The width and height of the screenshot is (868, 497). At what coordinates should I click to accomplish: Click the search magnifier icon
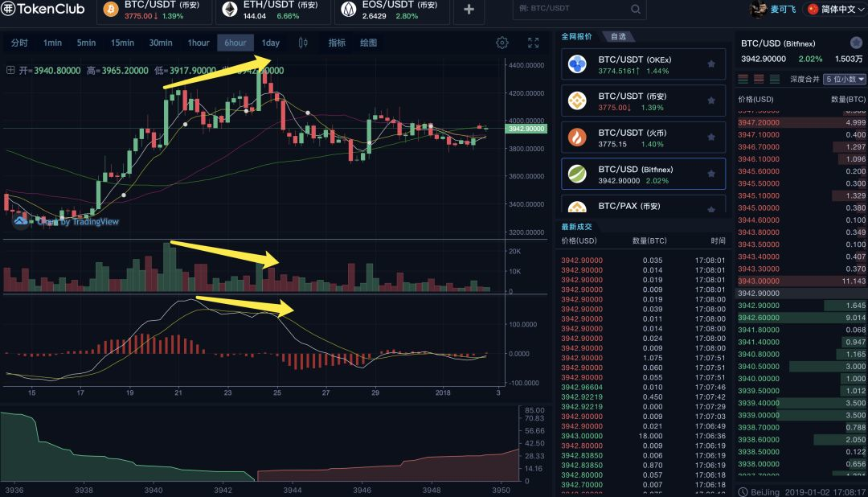tap(636, 9)
